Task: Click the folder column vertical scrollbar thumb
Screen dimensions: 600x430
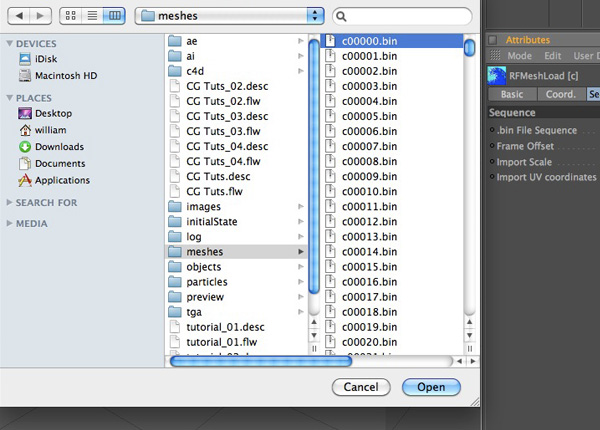Action: [x=314, y=166]
